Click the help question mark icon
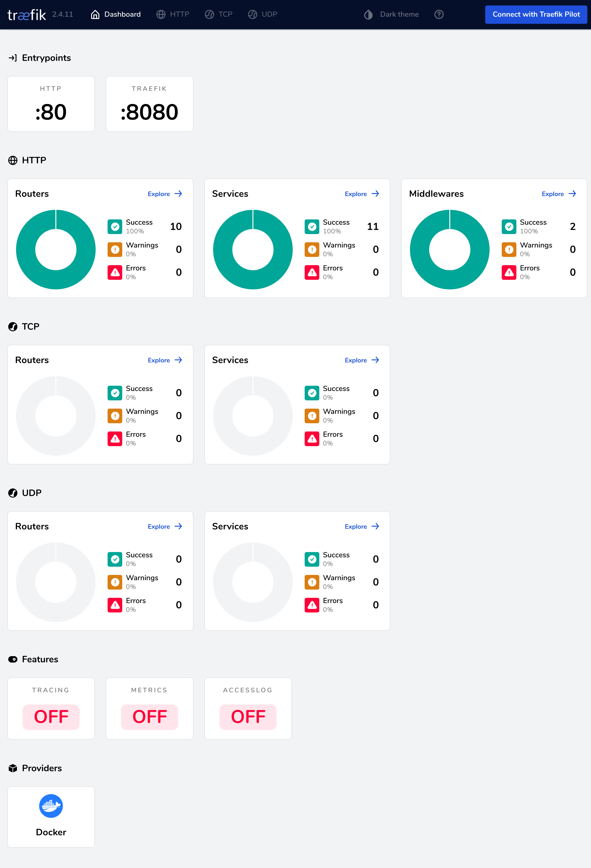Viewport: 591px width, 868px height. click(x=439, y=15)
